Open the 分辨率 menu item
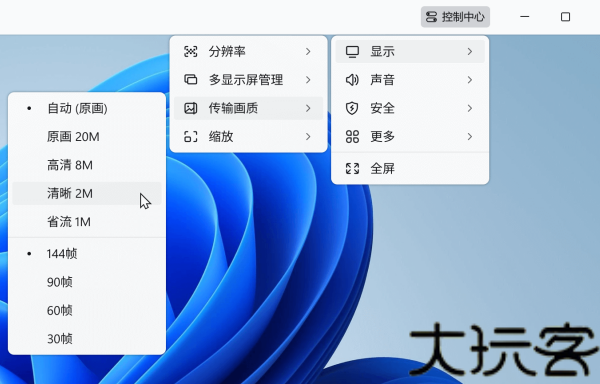This screenshot has width=600, height=384. coord(248,51)
